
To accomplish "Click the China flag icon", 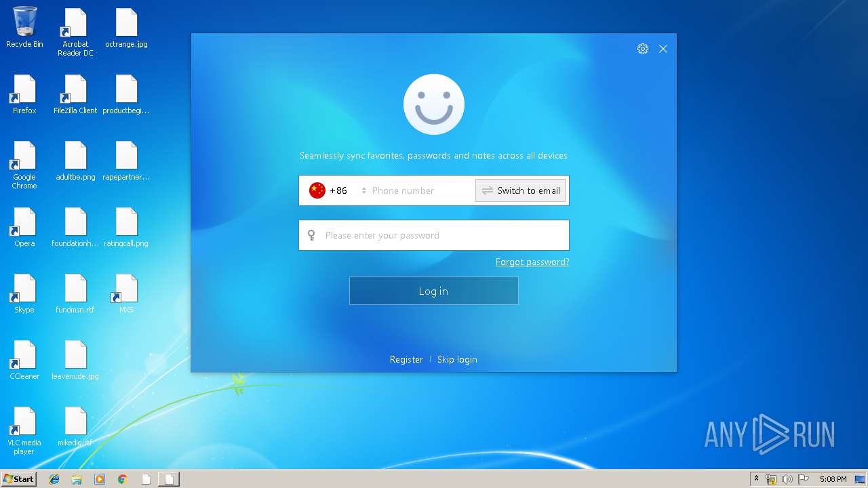I will click(x=317, y=190).
